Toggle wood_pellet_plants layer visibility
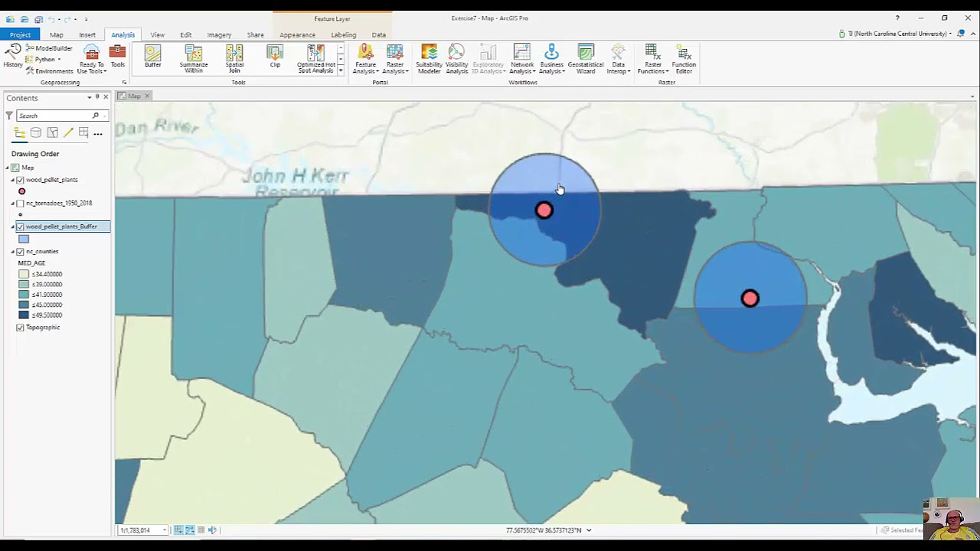 [x=20, y=180]
